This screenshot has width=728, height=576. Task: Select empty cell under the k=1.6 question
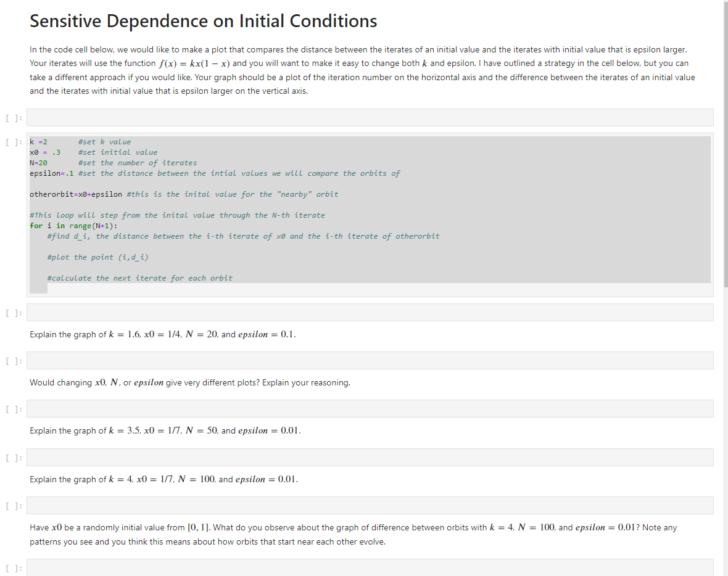(370, 361)
